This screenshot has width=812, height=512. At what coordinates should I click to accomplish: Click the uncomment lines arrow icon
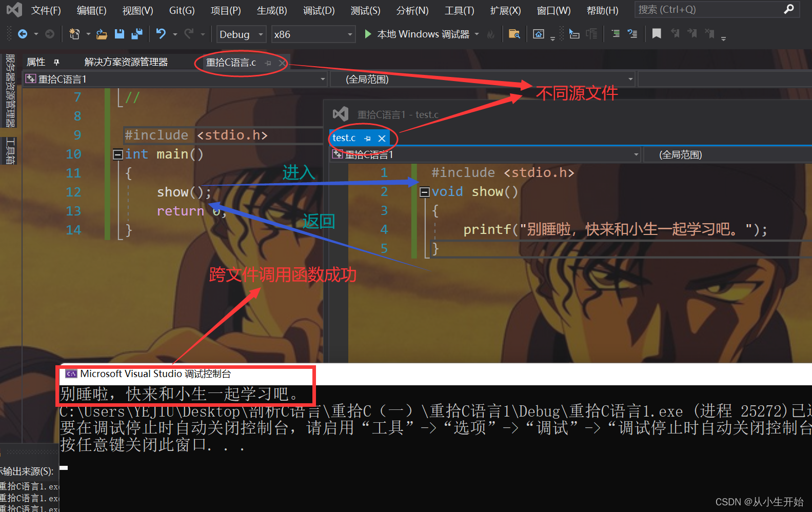pos(632,34)
